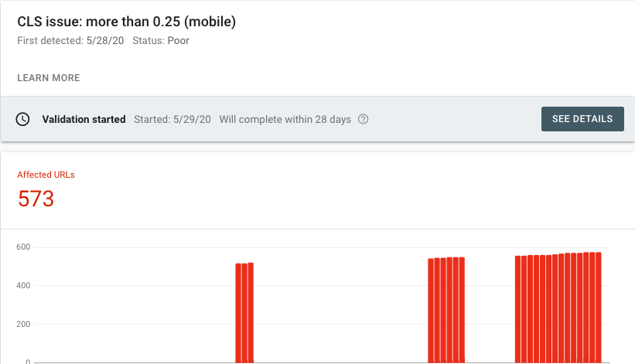Click the Started: 5/29/20 date text
The width and height of the screenshot is (635, 364).
tap(172, 119)
